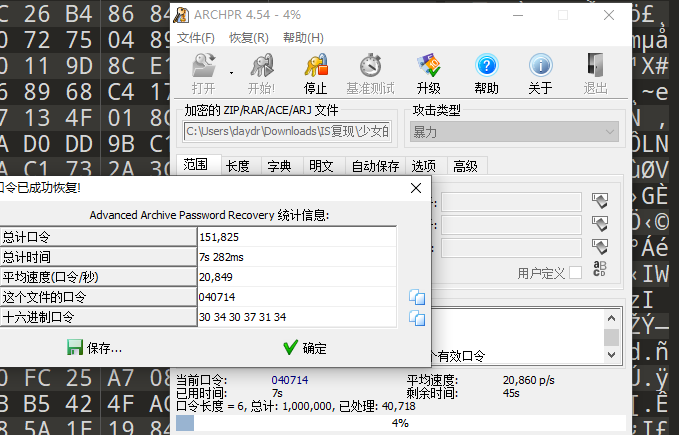Switch to the 高级 tab
The height and width of the screenshot is (435, 679).
point(466,166)
